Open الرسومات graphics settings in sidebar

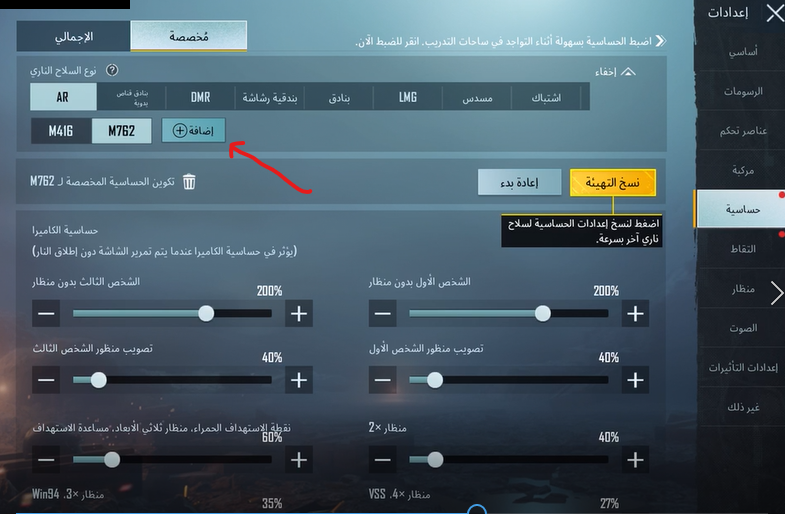point(742,91)
